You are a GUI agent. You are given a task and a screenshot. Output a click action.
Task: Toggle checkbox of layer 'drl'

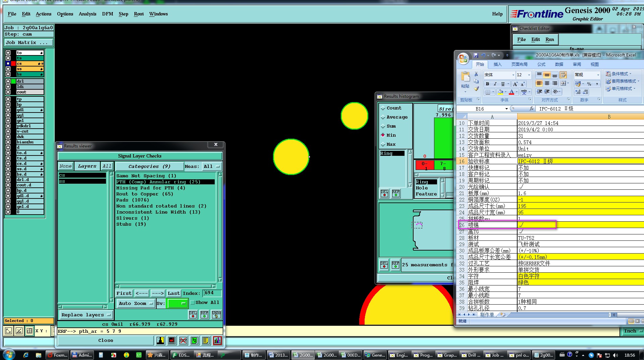pyautogui.click(x=8, y=81)
